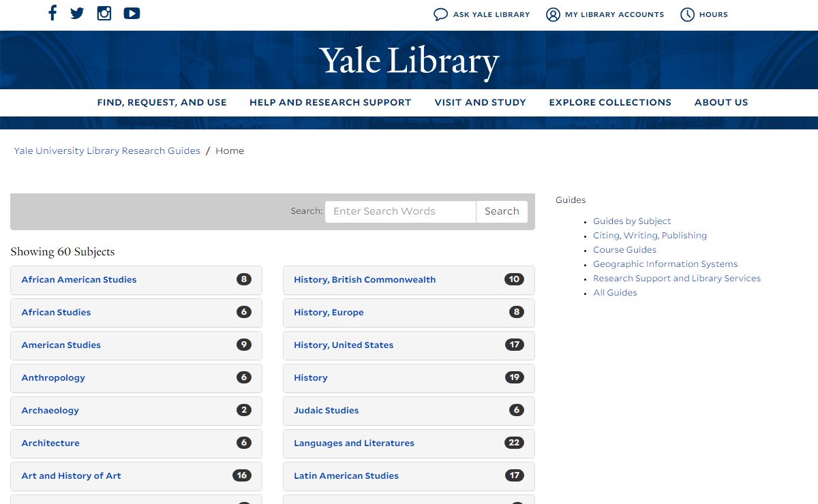Expand the Archaeology subject
Image resolution: width=818 pixels, height=504 pixels.
[x=136, y=411]
